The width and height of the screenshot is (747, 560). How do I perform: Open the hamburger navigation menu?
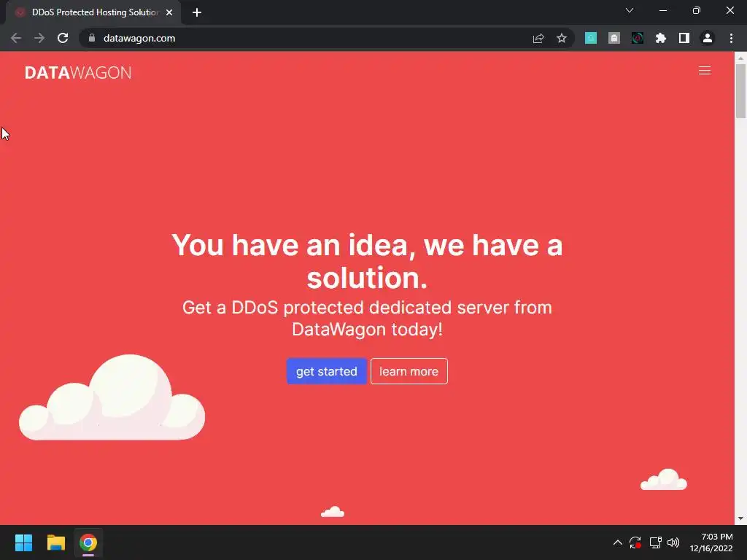704,71
